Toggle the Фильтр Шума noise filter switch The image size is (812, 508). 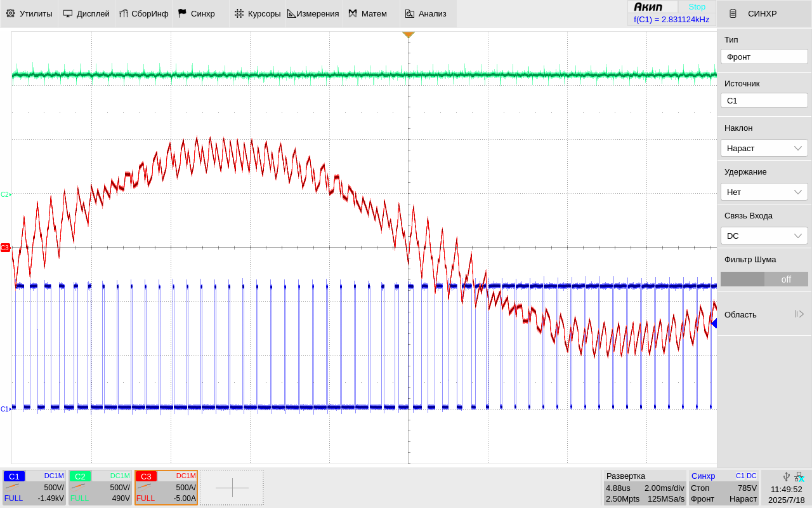(764, 279)
